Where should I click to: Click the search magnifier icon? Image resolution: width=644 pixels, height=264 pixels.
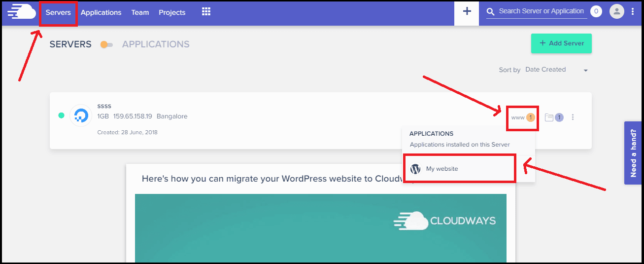coord(490,11)
